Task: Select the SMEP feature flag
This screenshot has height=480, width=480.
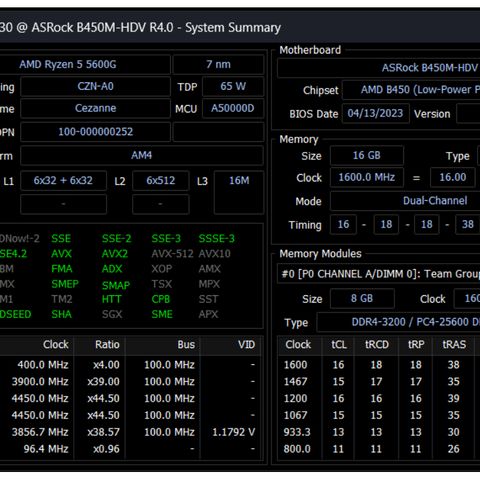Action: [65, 284]
